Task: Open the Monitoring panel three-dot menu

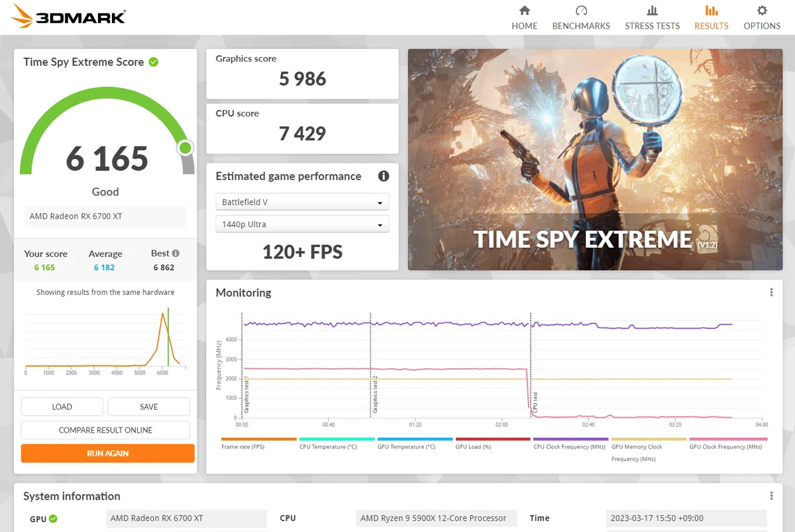Action: 771,292
